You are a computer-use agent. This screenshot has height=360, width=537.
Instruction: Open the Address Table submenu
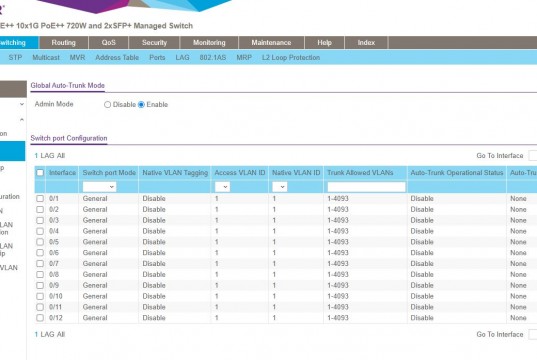coord(117,58)
